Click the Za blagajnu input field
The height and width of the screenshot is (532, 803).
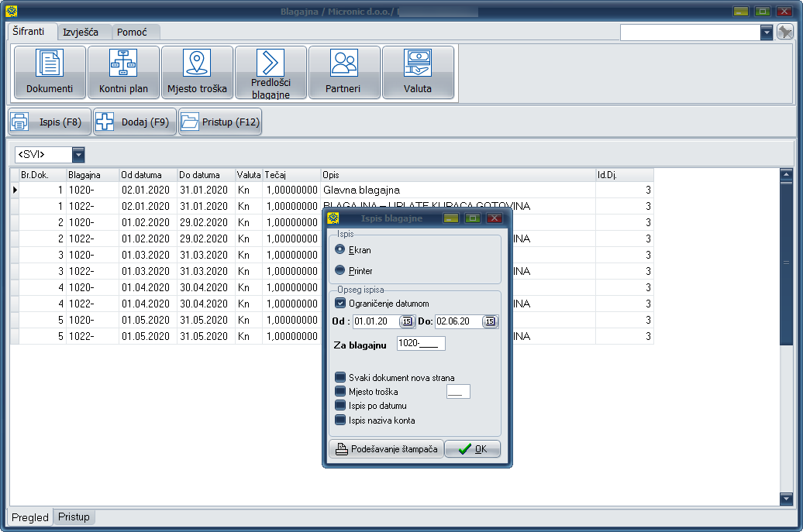tap(420, 344)
